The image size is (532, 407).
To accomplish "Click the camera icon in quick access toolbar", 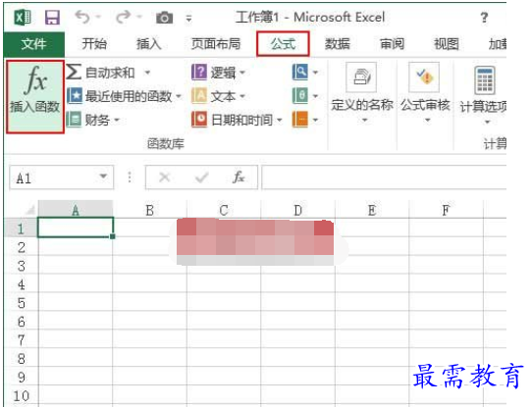I will click(164, 18).
